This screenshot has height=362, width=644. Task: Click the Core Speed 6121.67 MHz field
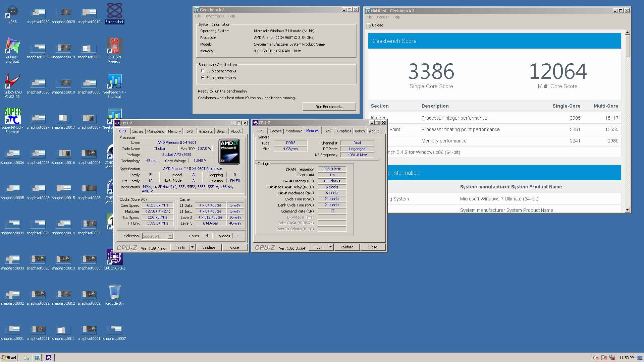pos(157,205)
